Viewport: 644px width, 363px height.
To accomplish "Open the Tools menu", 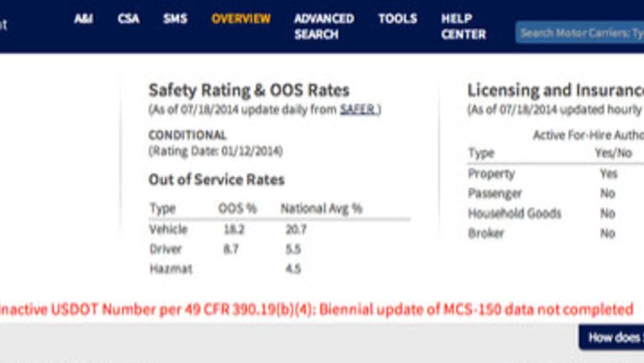I will click(397, 19).
